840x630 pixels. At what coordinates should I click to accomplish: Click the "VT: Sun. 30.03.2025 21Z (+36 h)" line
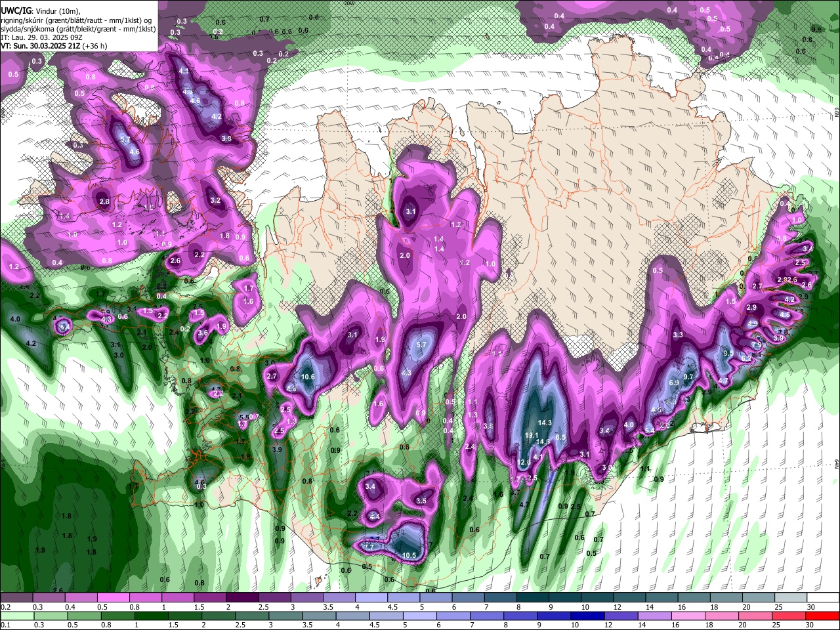tap(54, 46)
